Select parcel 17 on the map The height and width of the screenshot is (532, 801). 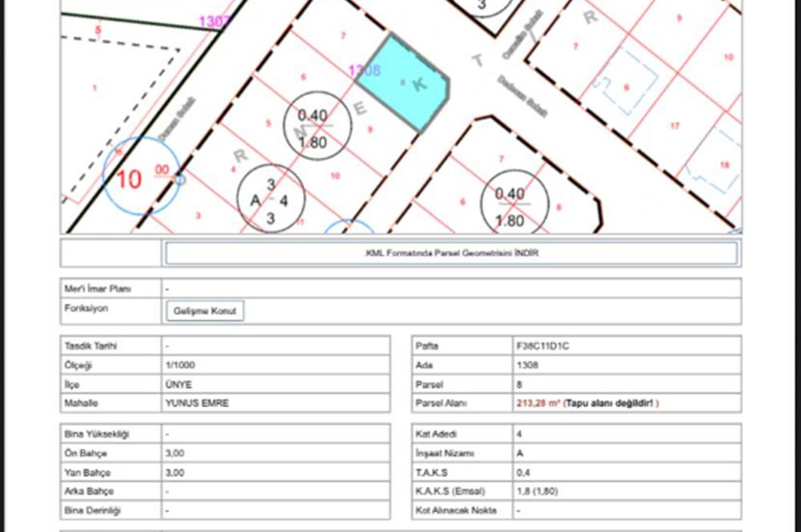pos(675,126)
